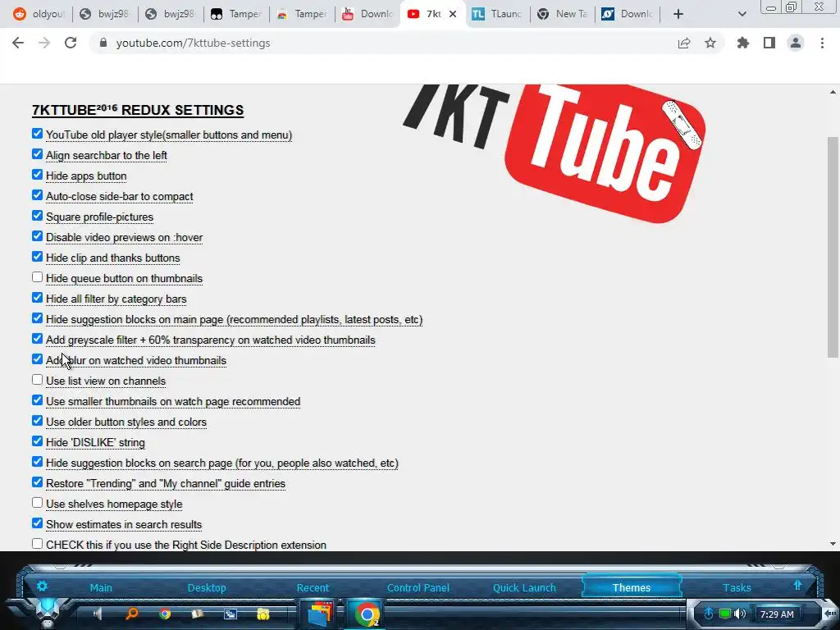Check the Right Side Description extension option
The width and height of the screenshot is (840, 630).
tap(37, 543)
